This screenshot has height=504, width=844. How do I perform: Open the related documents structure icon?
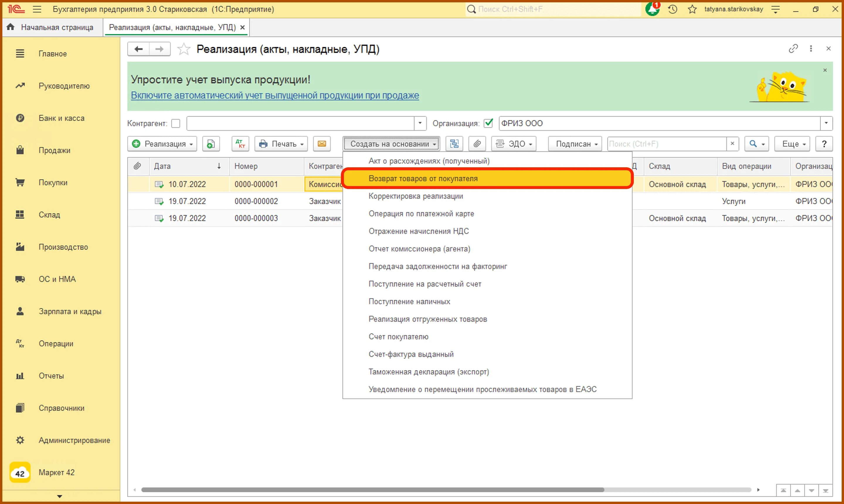pyautogui.click(x=454, y=144)
